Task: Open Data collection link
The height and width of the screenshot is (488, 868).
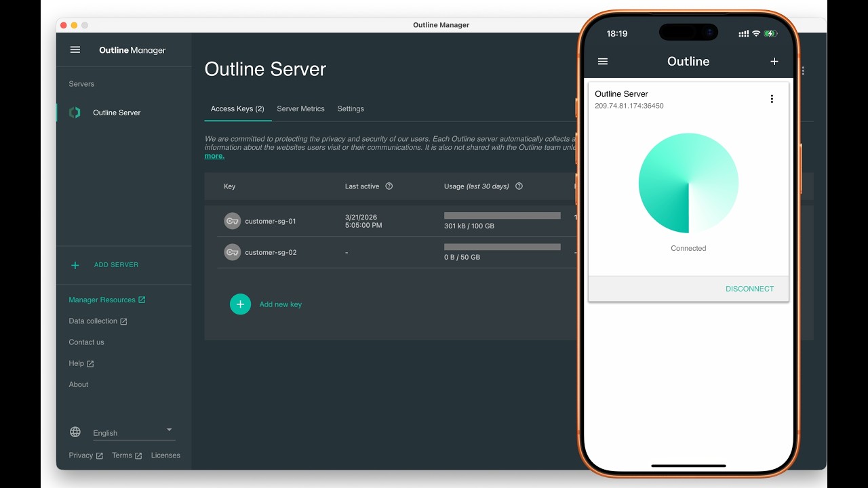Action: pos(98,321)
